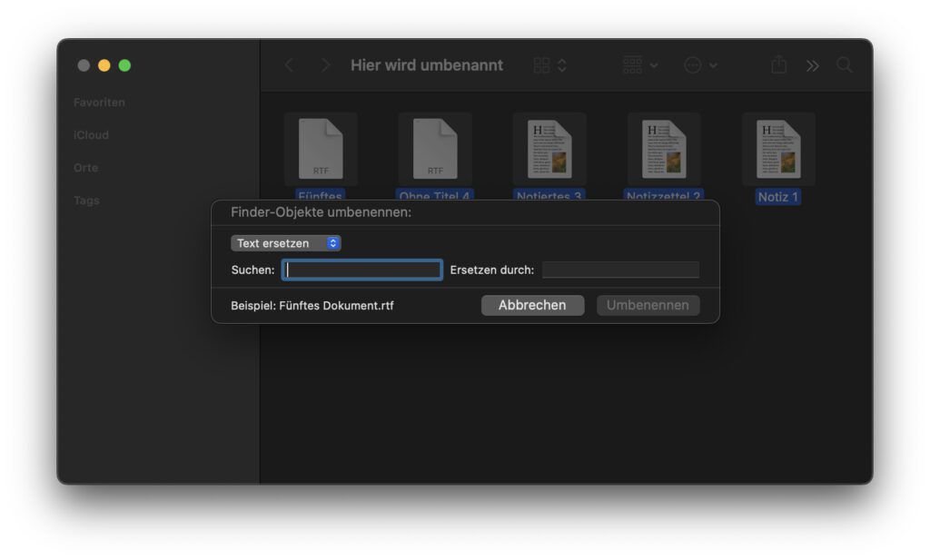Click the search magnifier icon
Viewport: 930px width, 560px height.
click(x=845, y=65)
